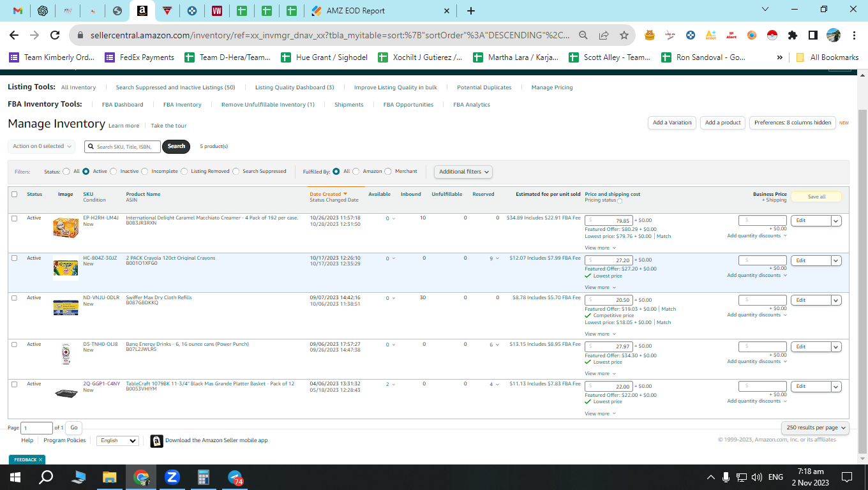868x490 pixels.
Task: Reload the Seller Central page
Action: [55, 35]
